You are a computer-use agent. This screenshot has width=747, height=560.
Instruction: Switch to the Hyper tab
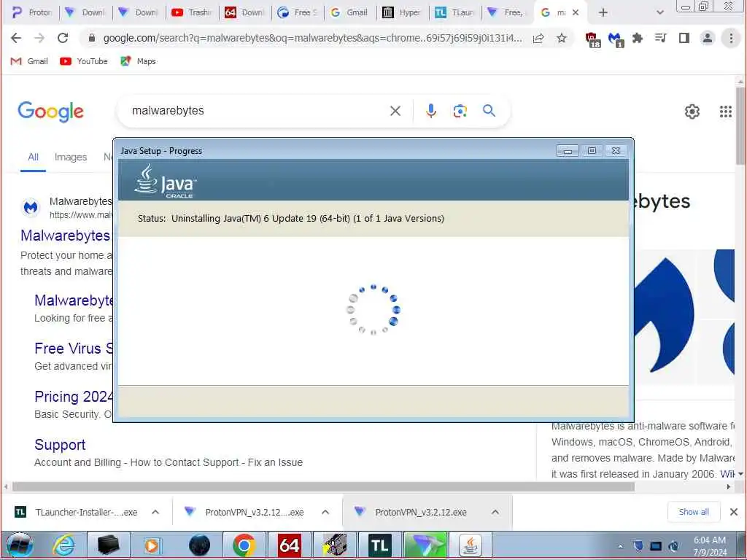pos(403,12)
